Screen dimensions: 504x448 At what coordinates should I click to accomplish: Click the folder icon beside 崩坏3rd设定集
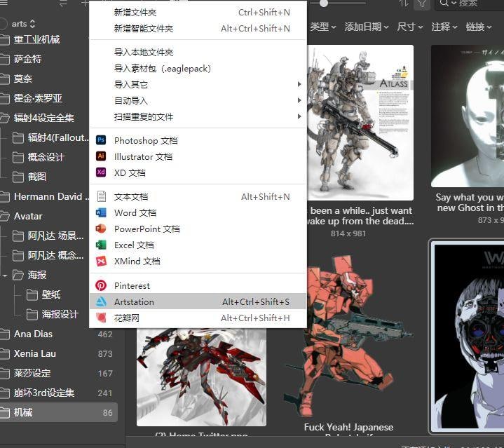pyautogui.click(x=4, y=393)
